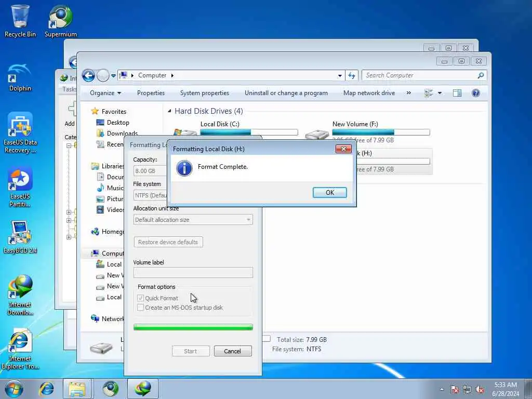
Task: Open the Supermium desktop shortcut
Action: (60, 21)
